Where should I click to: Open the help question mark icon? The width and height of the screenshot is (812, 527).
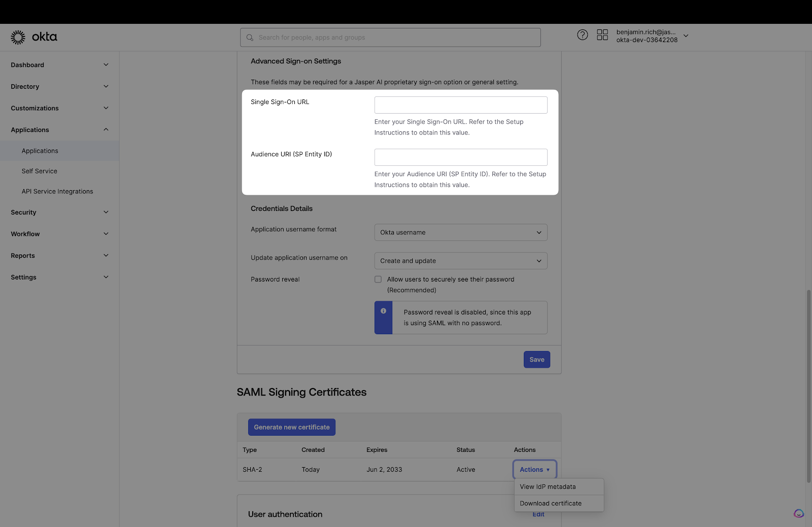(x=583, y=35)
